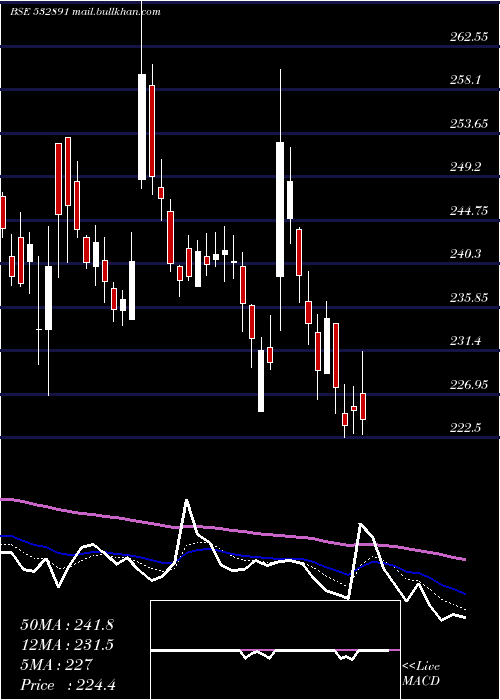Click the 235.85 price level label
The image size is (500, 700).
[x=468, y=297]
